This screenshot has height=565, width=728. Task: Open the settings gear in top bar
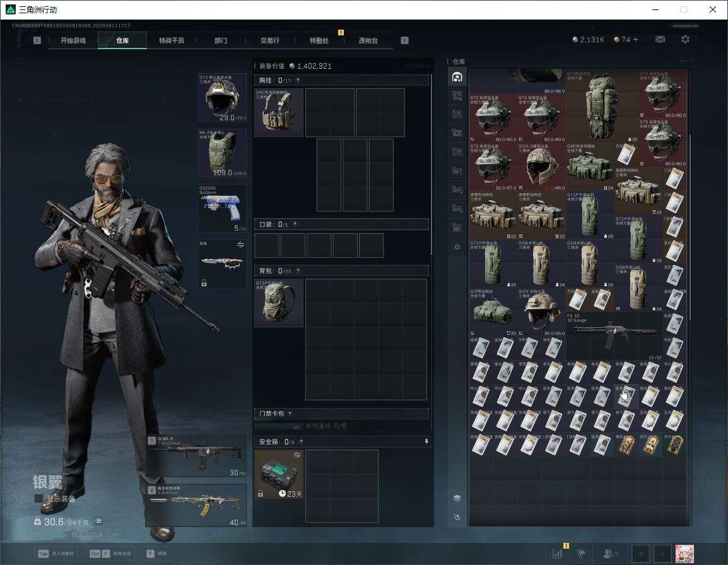click(x=685, y=40)
